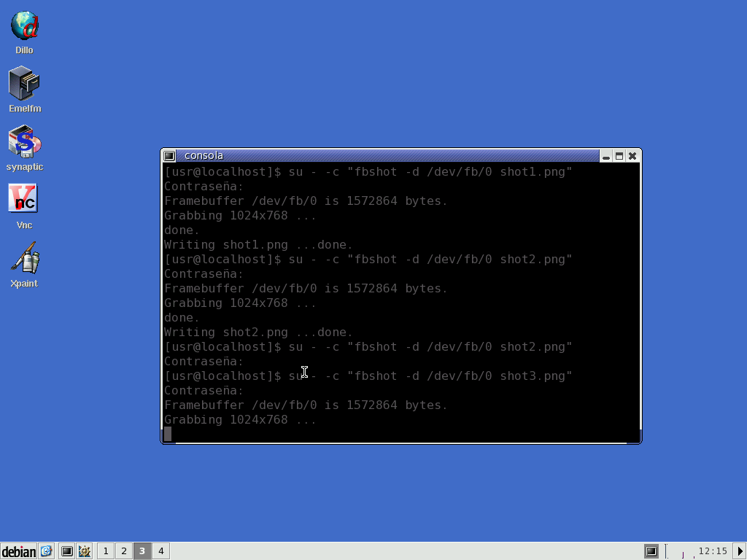
Task: Minimize the consola terminal window
Action: pos(606,156)
